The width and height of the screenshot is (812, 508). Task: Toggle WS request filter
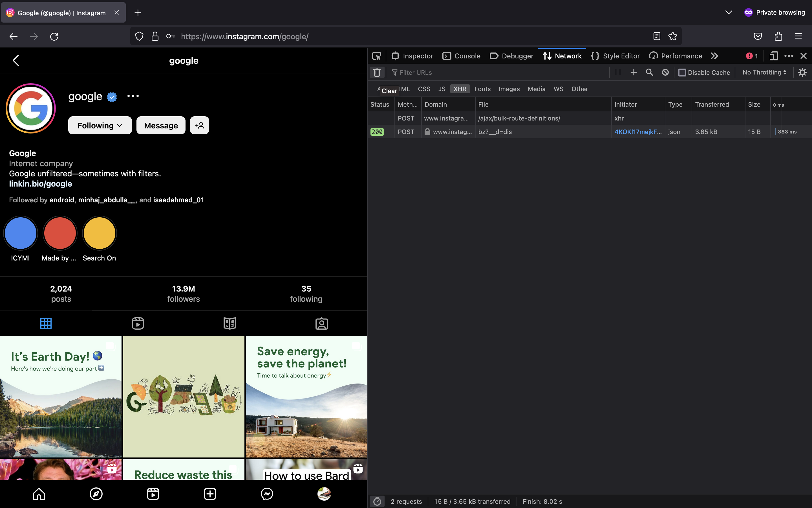[x=558, y=89]
